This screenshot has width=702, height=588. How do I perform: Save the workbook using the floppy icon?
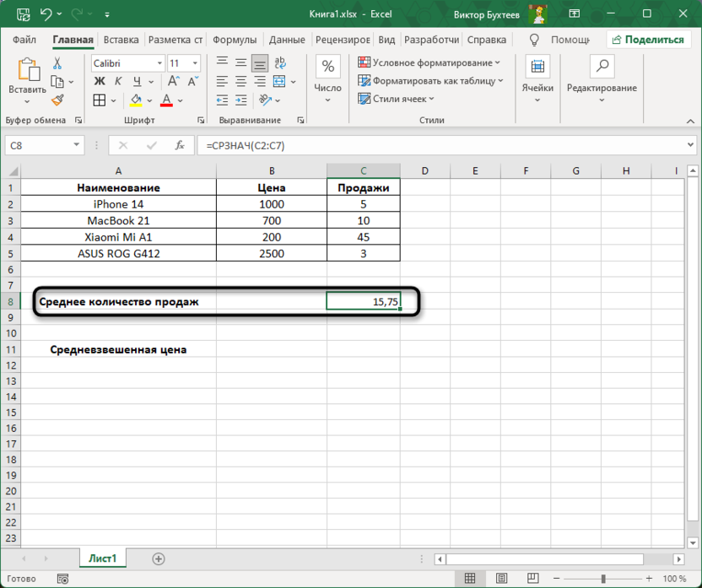pyautogui.click(x=22, y=14)
